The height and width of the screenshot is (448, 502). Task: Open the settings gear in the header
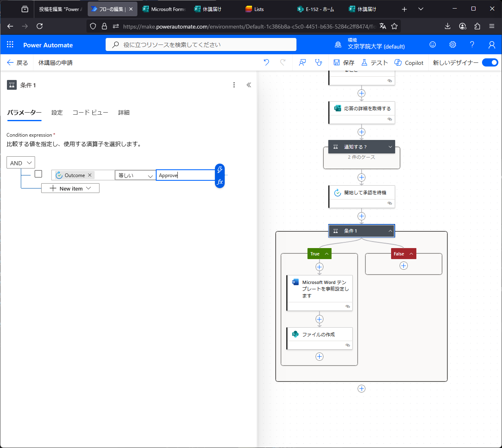(x=452, y=45)
